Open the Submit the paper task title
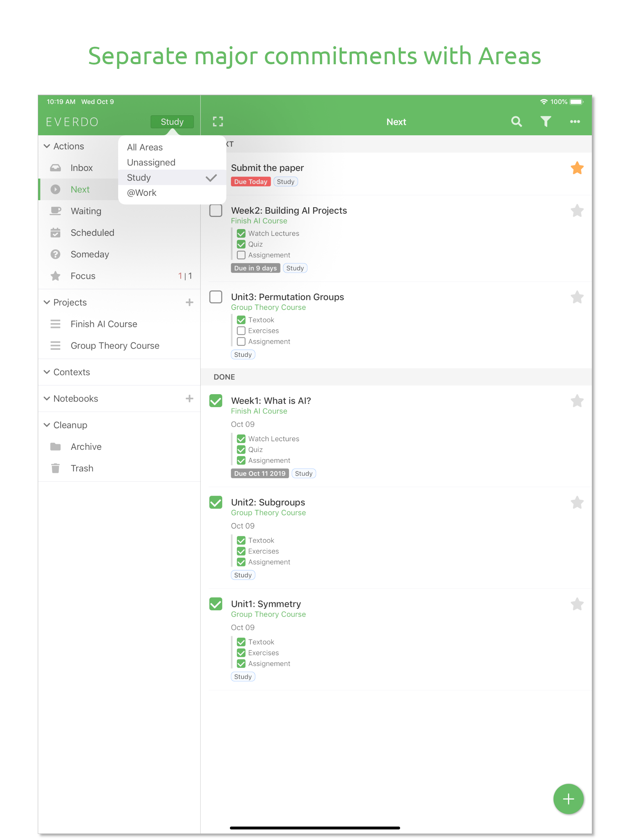The image size is (630, 840). pyautogui.click(x=268, y=168)
